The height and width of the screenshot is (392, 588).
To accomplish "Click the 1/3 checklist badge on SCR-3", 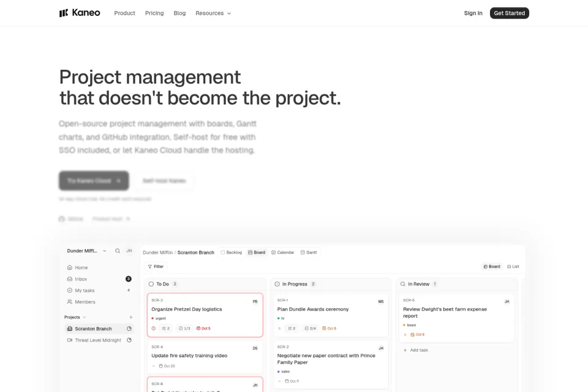I will 184,328.
